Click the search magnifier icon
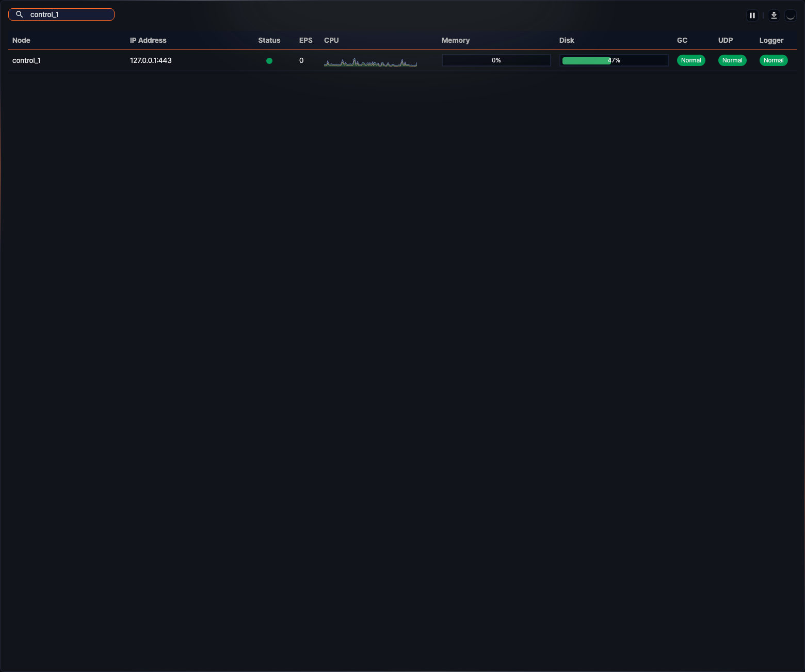This screenshot has width=805, height=672. coord(20,14)
